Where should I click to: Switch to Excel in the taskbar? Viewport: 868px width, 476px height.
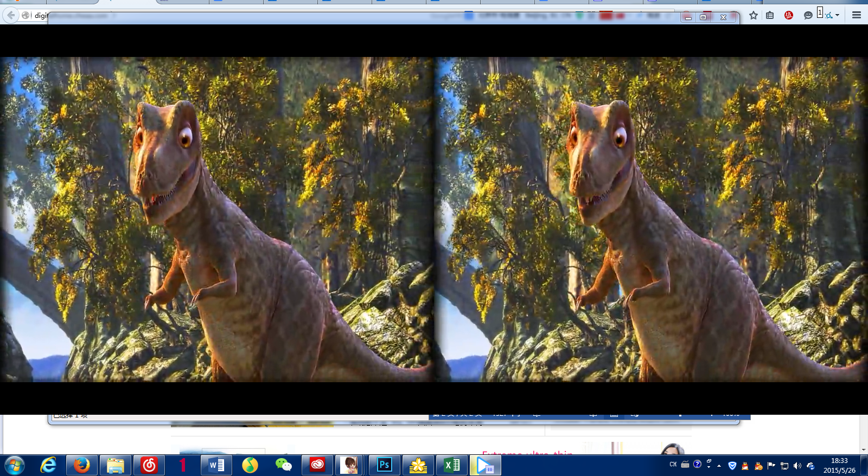click(x=452, y=465)
